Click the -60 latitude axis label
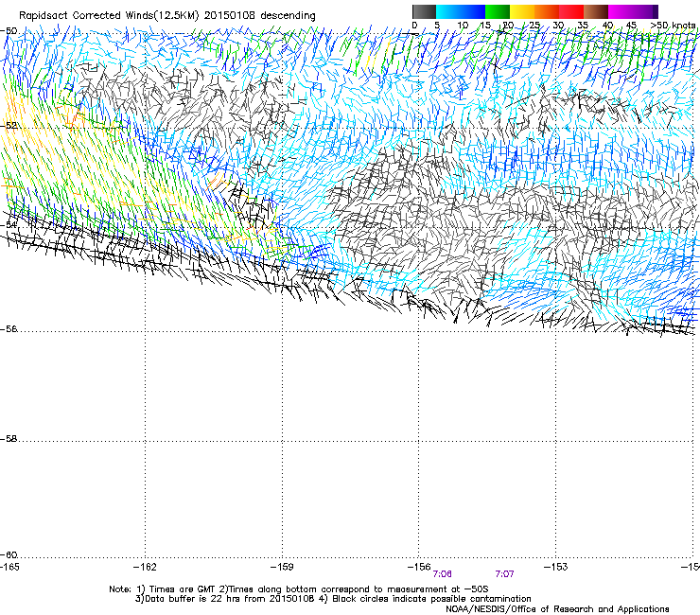This screenshot has width=700, height=615. 9,555
